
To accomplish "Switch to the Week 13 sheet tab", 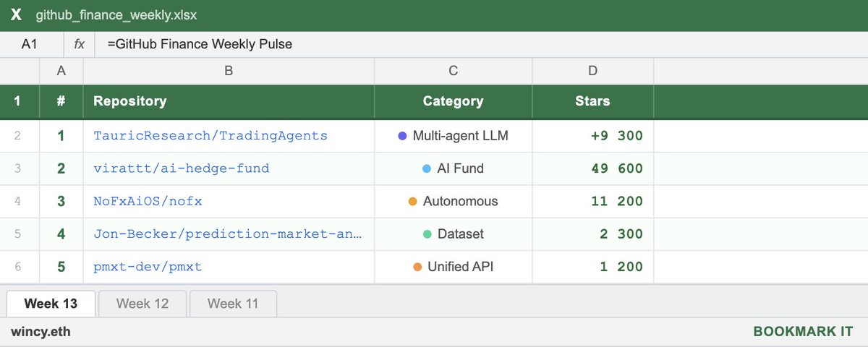I will click(x=51, y=304).
